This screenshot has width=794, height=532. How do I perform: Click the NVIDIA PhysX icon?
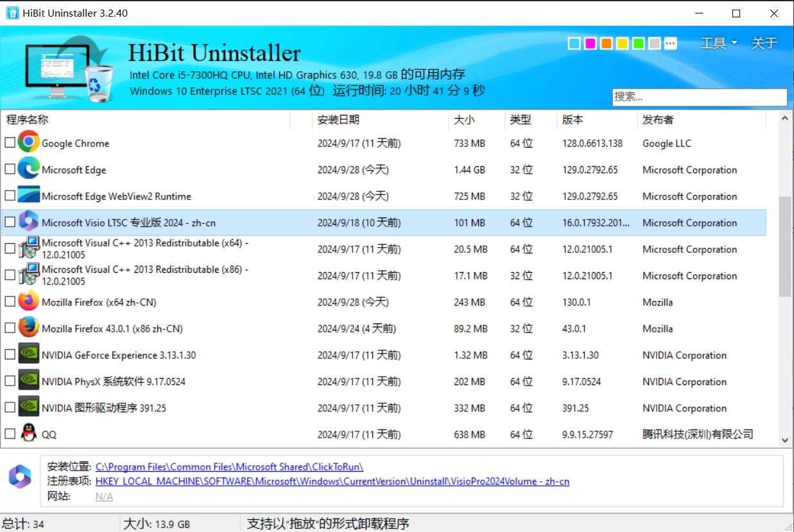29,381
